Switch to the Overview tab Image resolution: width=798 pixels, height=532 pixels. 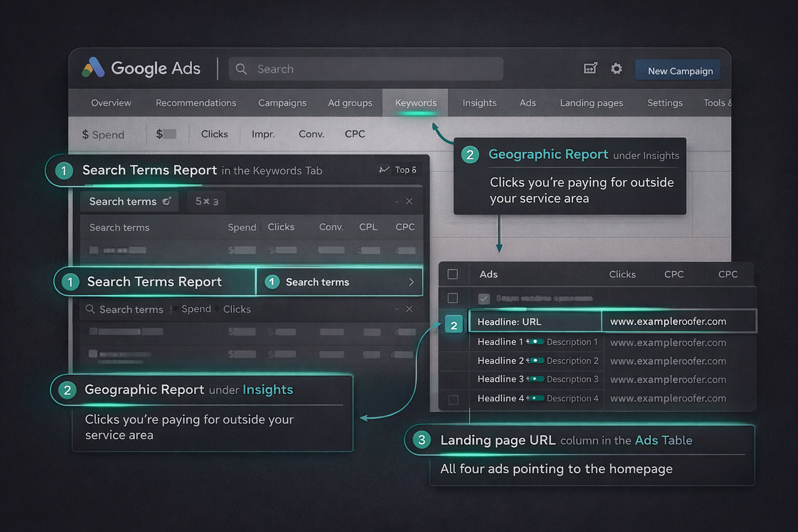(x=111, y=103)
